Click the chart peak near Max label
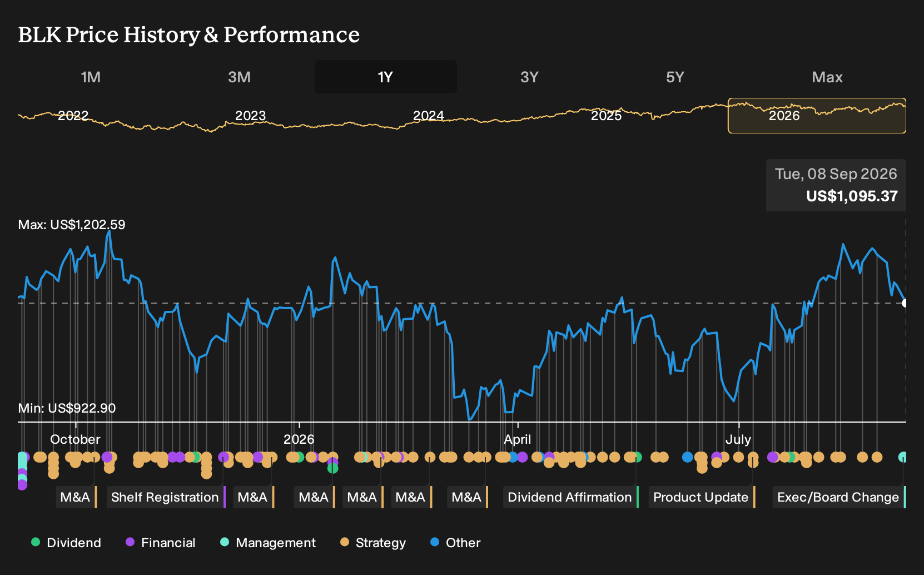Viewport: 924px width, 575px height. [109, 231]
